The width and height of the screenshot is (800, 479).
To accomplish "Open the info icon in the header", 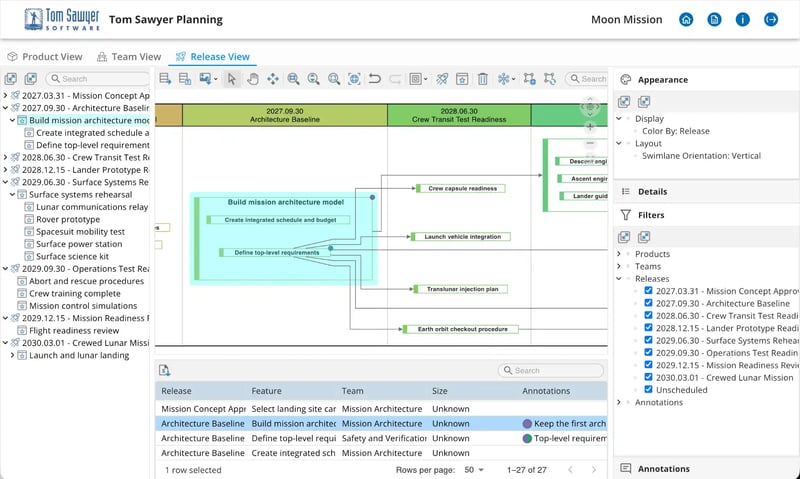I will click(742, 20).
